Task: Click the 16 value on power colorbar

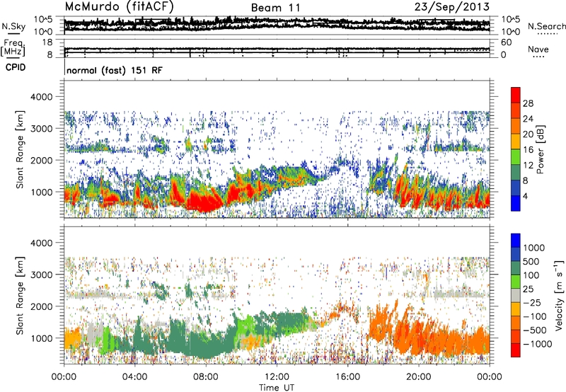Action: coord(528,150)
